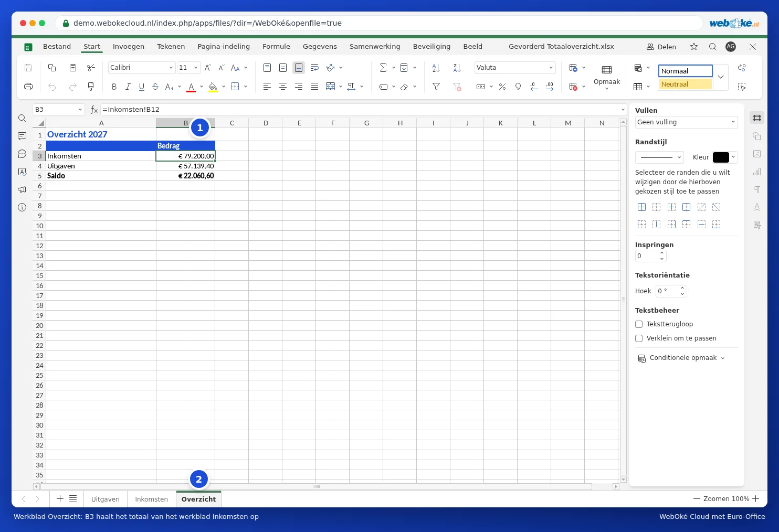The height and width of the screenshot is (532, 779).
Task: Apply the yellow fill color bucket
Action: [x=213, y=87]
